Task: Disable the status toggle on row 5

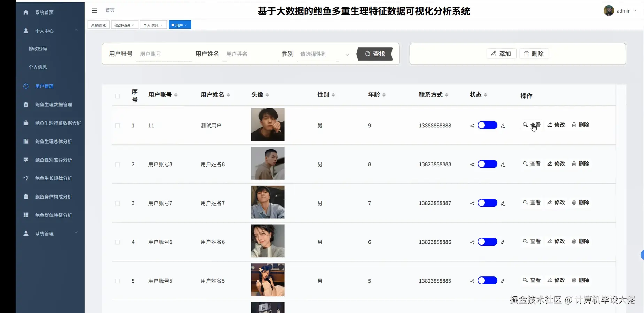Action: tap(487, 281)
